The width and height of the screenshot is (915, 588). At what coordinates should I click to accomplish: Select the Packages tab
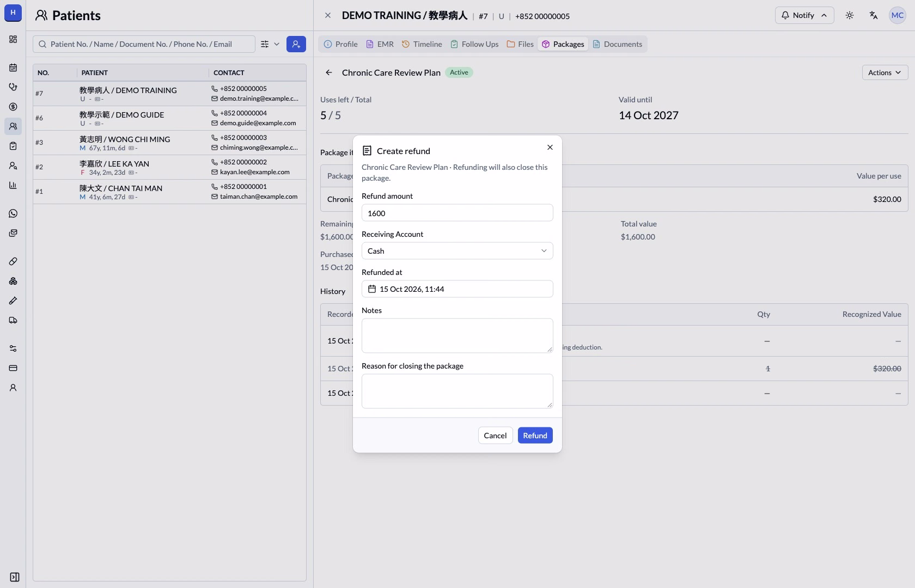coord(563,44)
